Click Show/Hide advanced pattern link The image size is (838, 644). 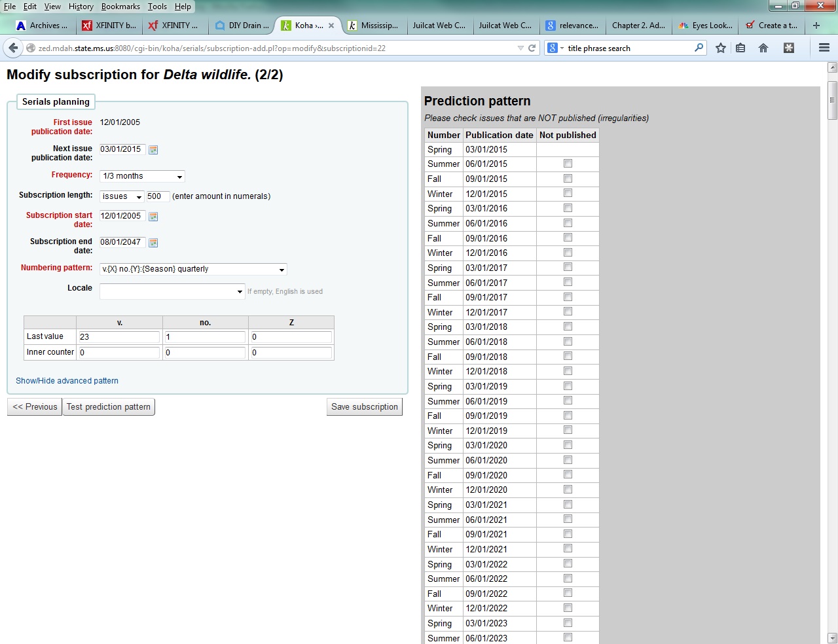pos(67,381)
